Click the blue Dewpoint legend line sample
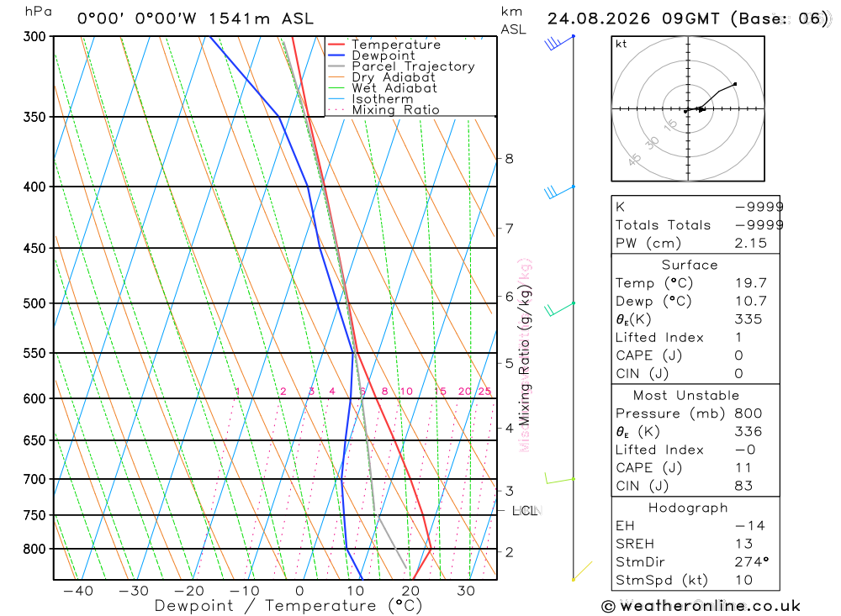The image size is (841, 616). [336, 55]
